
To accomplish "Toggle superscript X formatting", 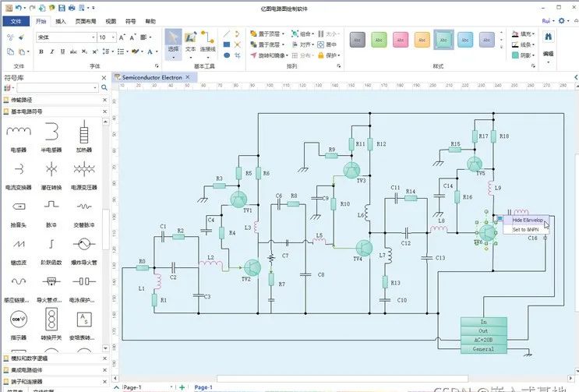I will [95, 51].
